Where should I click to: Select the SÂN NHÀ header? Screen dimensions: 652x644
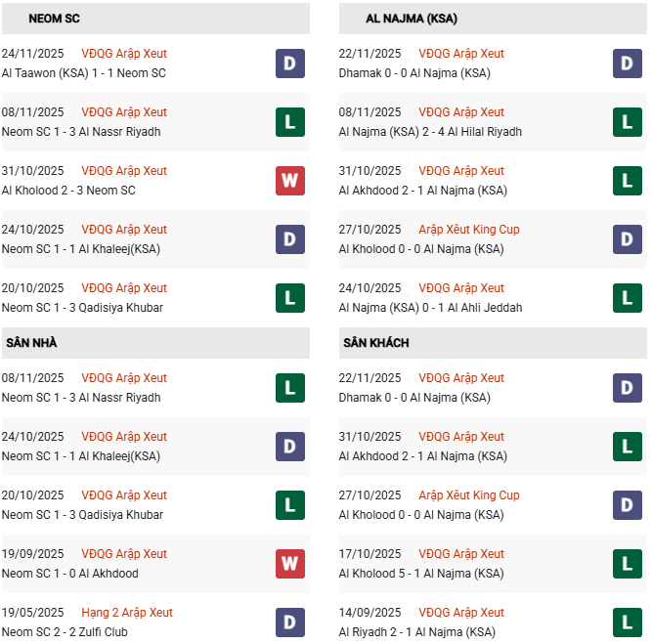(32, 343)
